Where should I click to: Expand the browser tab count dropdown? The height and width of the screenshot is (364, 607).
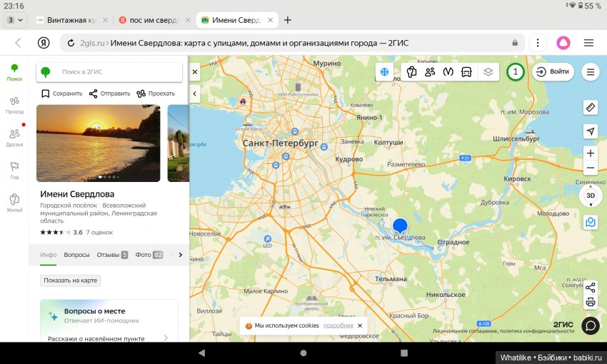15,20
